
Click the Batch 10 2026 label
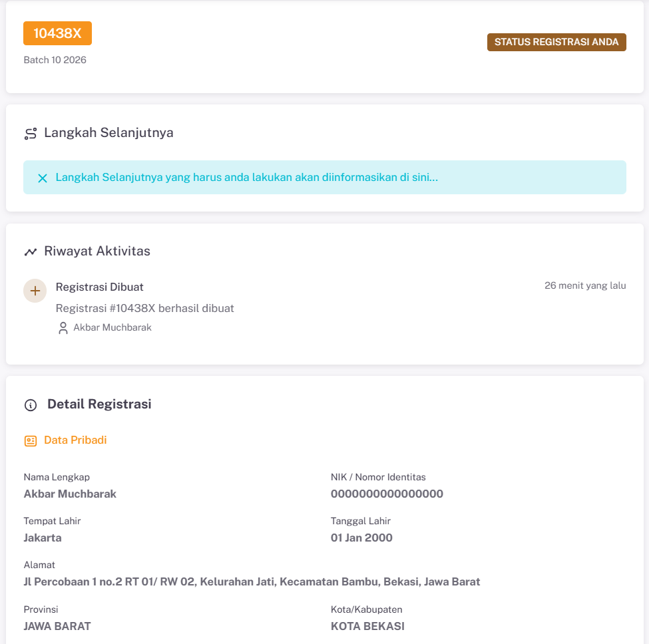[55, 60]
